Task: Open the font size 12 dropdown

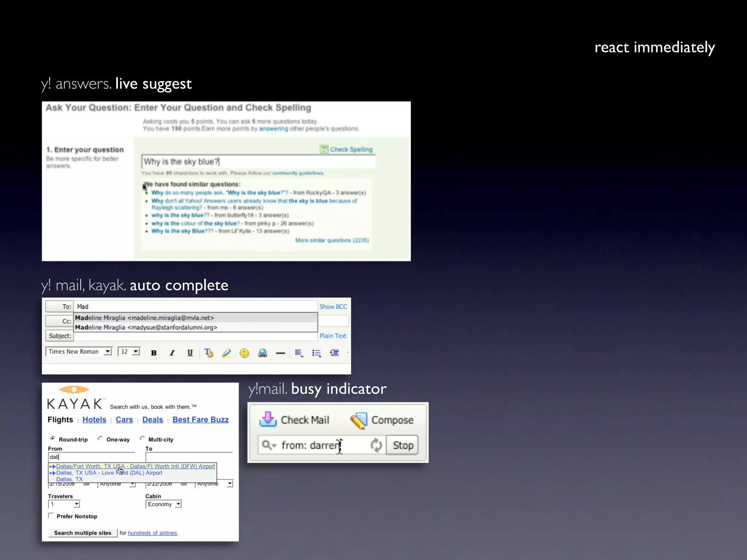Action: (x=129, y=351)
